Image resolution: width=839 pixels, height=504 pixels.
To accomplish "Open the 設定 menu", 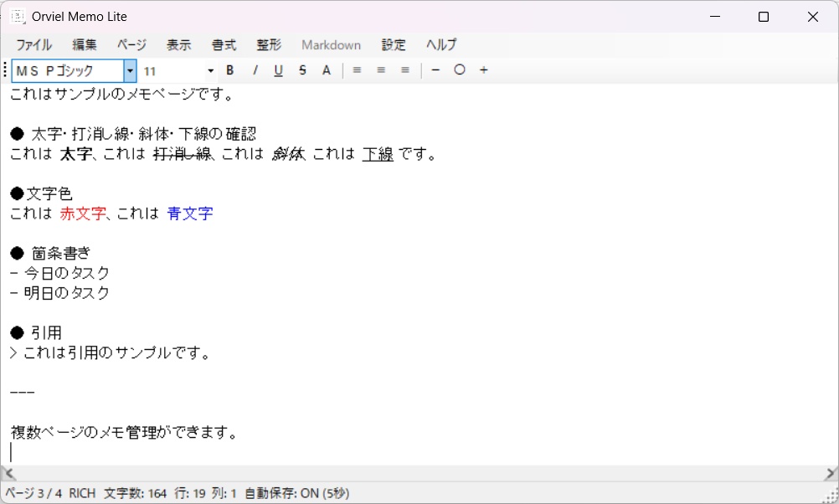I will coord(394,45).
